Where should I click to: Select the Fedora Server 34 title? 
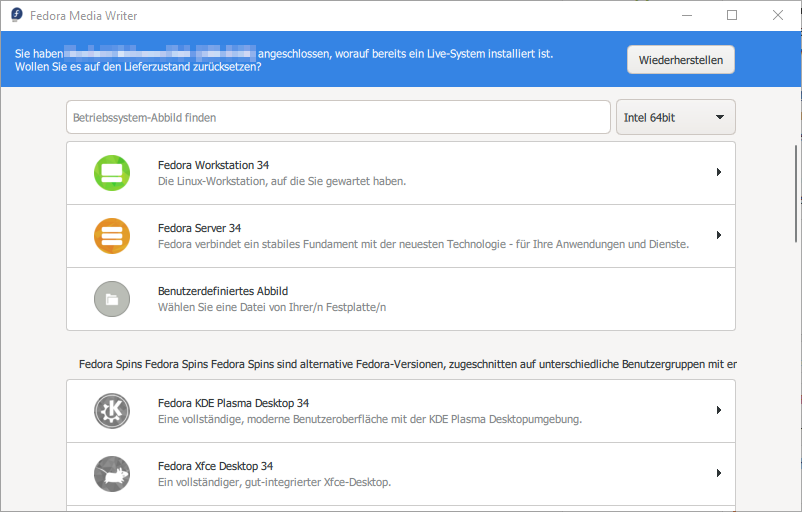(x=199, y=228)
